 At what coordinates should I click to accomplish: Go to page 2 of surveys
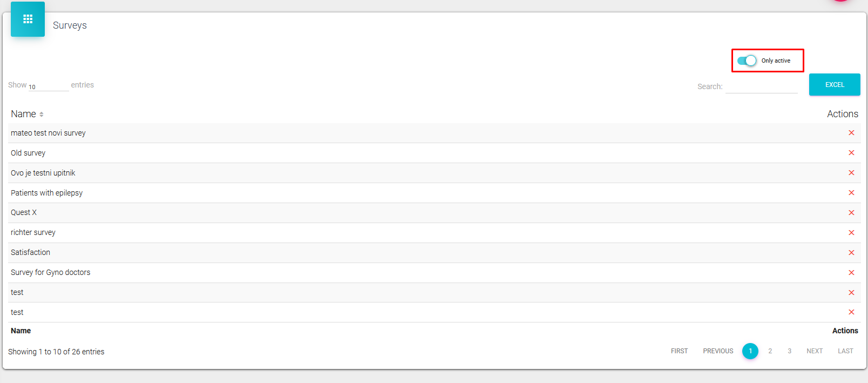(770, 351)
